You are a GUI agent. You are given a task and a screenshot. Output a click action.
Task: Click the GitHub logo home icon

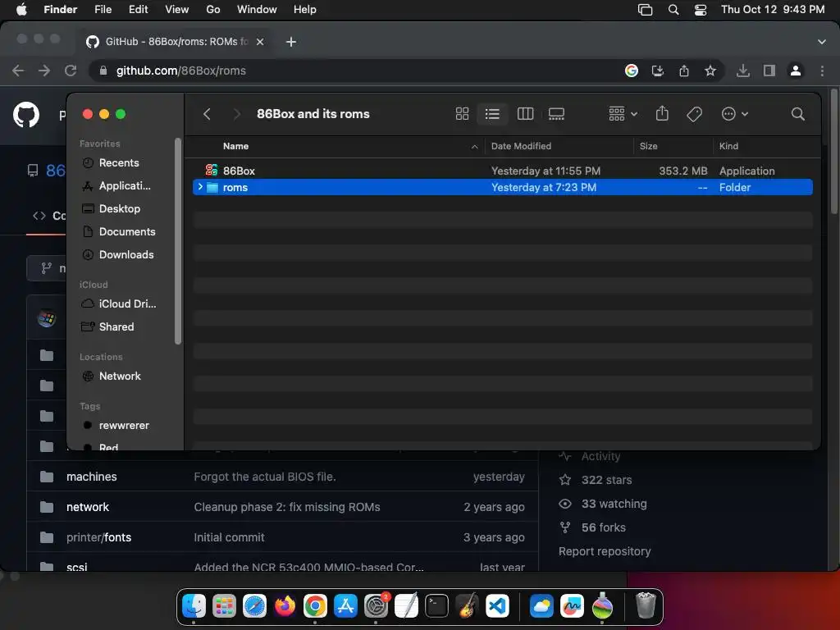[x=25, y=115]
